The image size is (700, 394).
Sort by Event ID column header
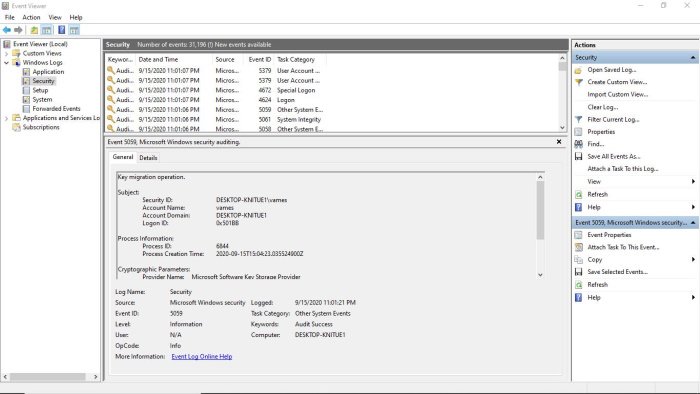coord(259,59)
